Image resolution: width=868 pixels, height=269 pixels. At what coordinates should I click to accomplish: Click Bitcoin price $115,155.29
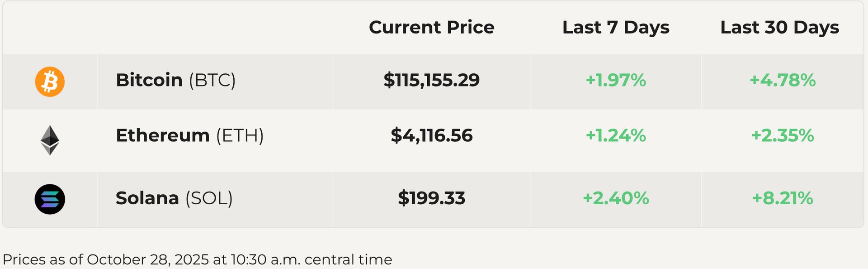pos(432,80)
